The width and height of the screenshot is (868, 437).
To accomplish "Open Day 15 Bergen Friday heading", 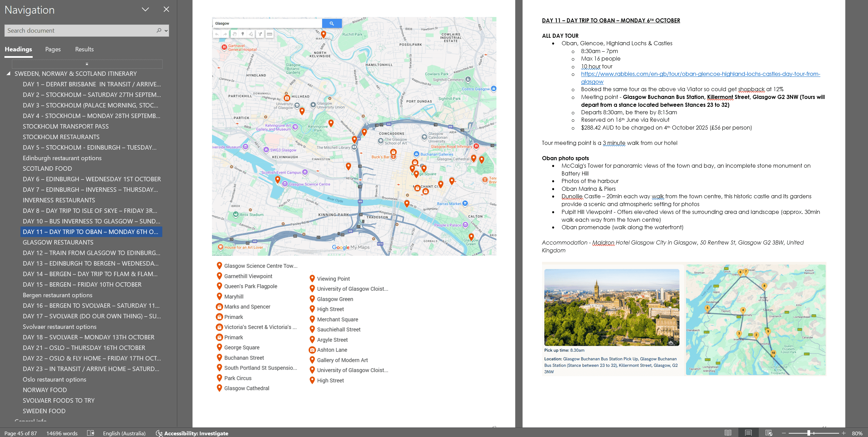I will coord(82,285).
